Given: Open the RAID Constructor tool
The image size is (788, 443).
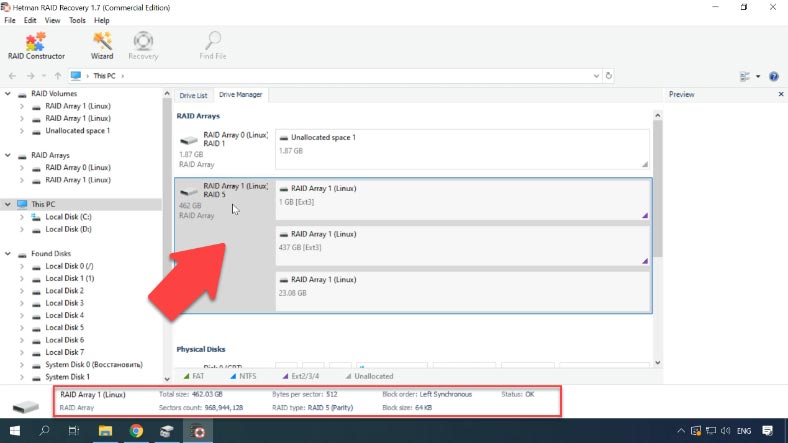Looking at the screenshot, I should click(x=36, y=46).
